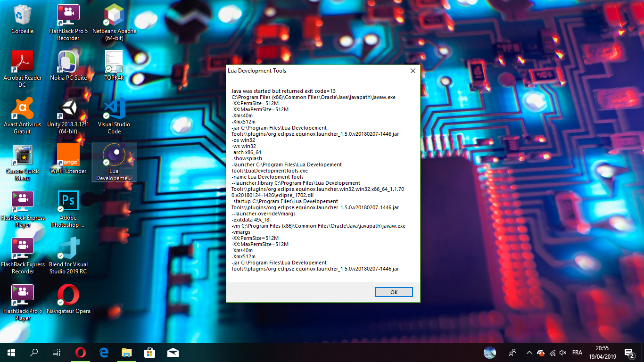Select the TOPK4K file icon
The image size is (644, 362).
pyautogui.click(x=114, y=66)
